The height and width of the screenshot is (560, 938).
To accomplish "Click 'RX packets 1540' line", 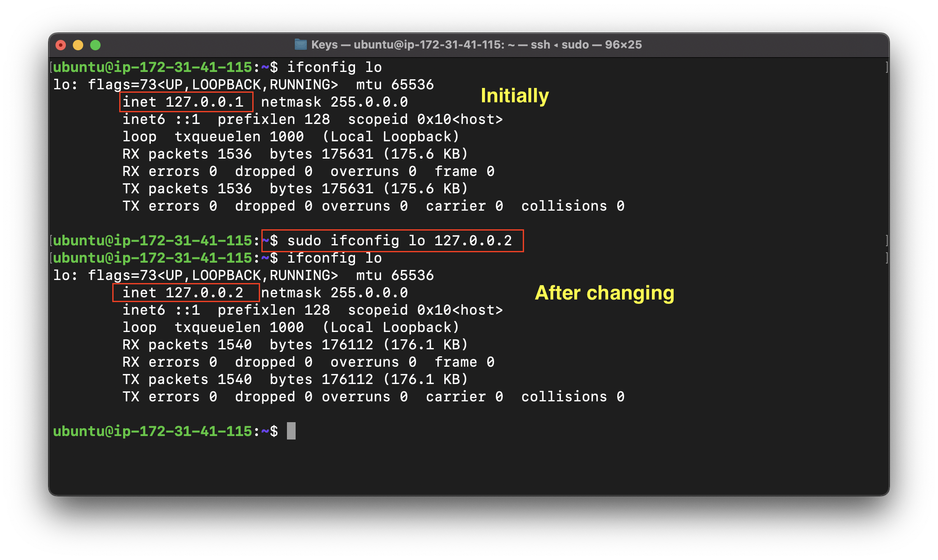I will pos(295,345).
